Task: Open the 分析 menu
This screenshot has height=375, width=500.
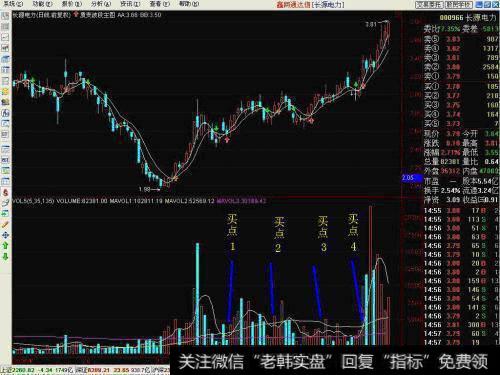Action: (101, 4)
